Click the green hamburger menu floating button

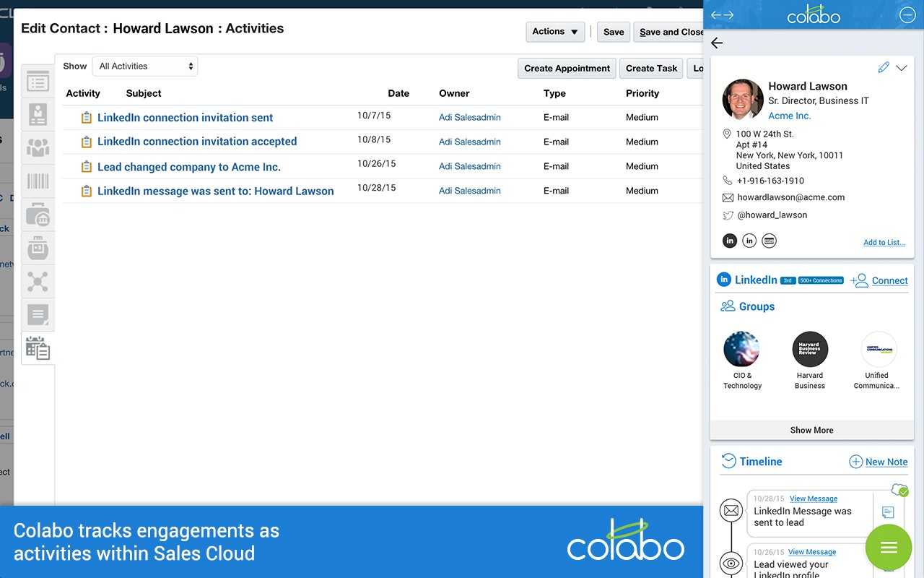click(889, 548)
